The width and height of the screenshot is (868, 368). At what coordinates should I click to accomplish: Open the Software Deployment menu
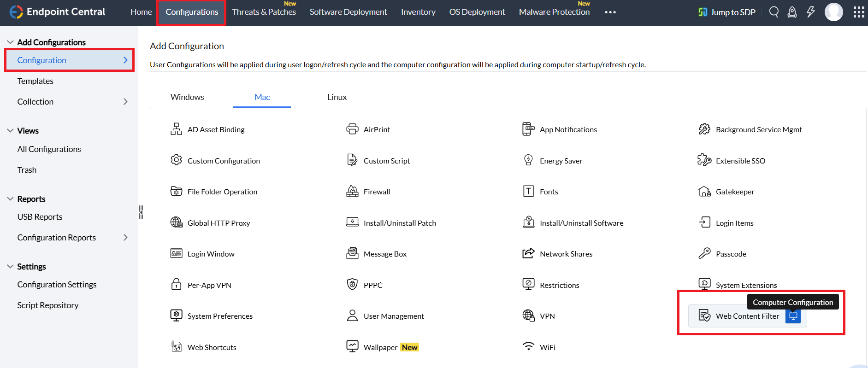(x=348, y=12)
